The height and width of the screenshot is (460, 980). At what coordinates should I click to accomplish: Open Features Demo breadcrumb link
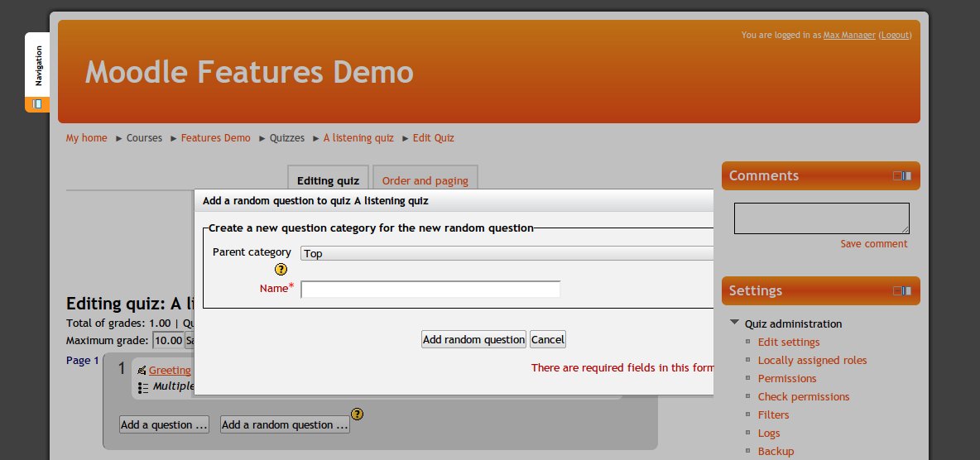click(216, 138)
